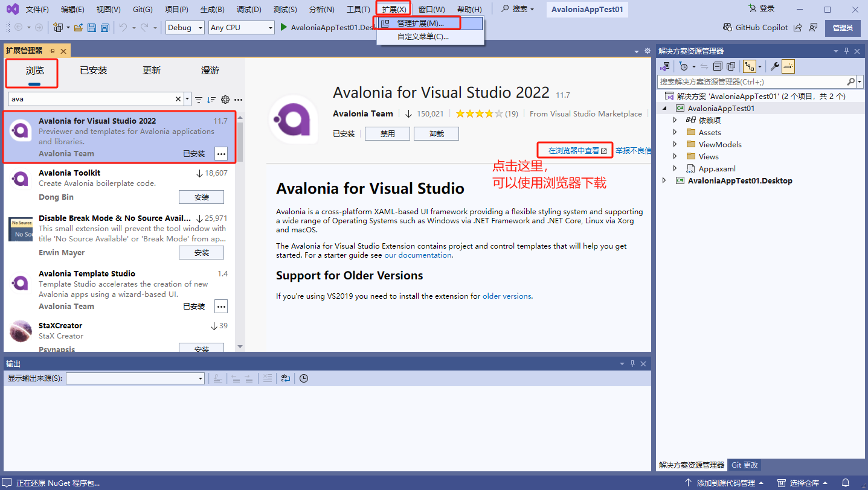The height and width of the screenshot is (490, 868).
Task: Toggle preview selected items button
Action: (789, 66)
